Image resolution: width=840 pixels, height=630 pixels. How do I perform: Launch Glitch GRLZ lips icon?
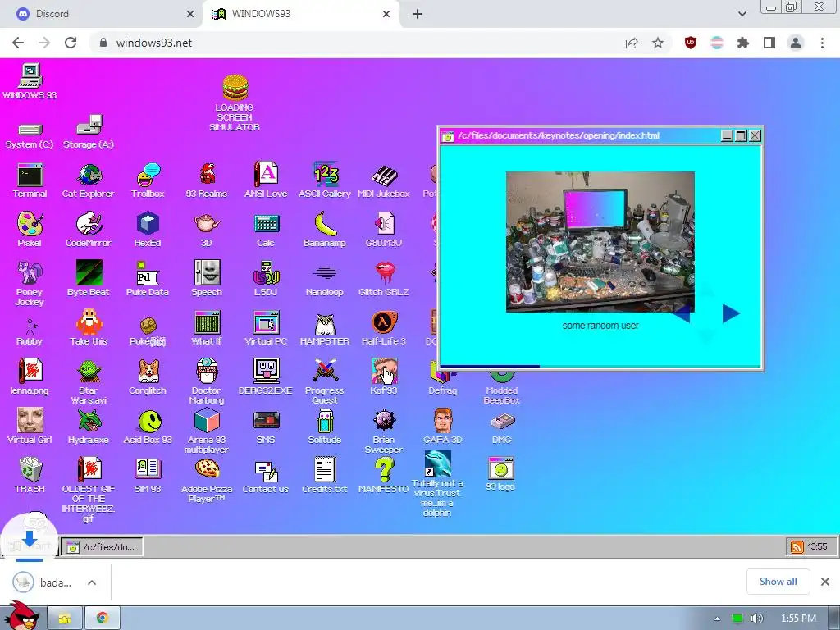click(384, 272)
